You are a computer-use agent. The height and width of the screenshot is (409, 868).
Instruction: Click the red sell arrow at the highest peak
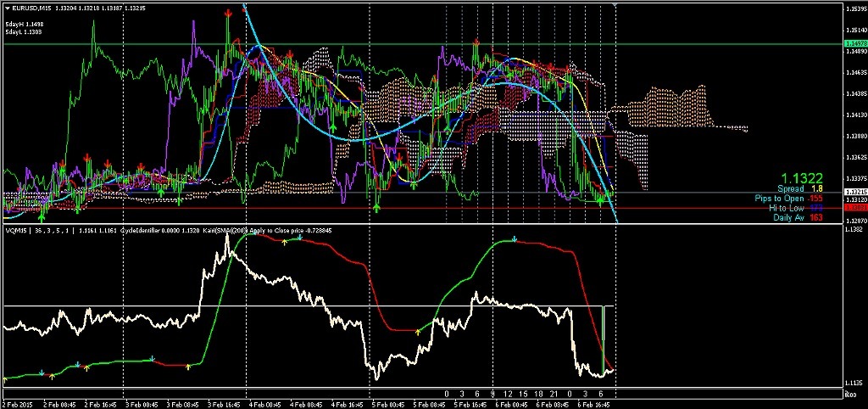230,14
